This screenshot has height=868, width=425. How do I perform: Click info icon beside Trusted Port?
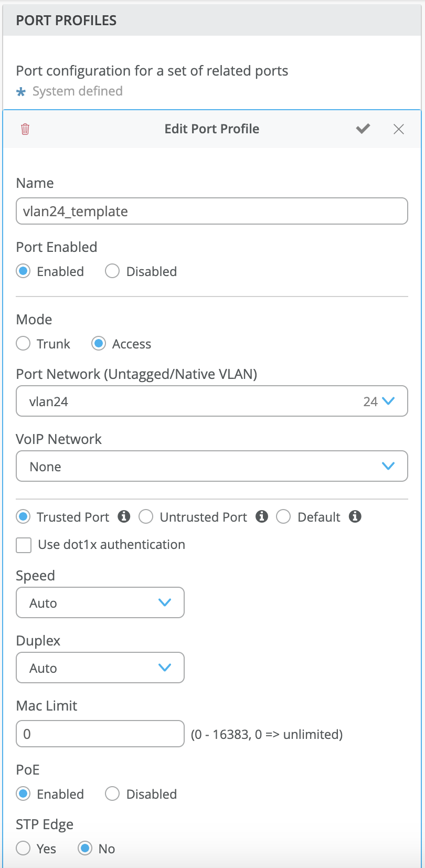coord(124,516)
